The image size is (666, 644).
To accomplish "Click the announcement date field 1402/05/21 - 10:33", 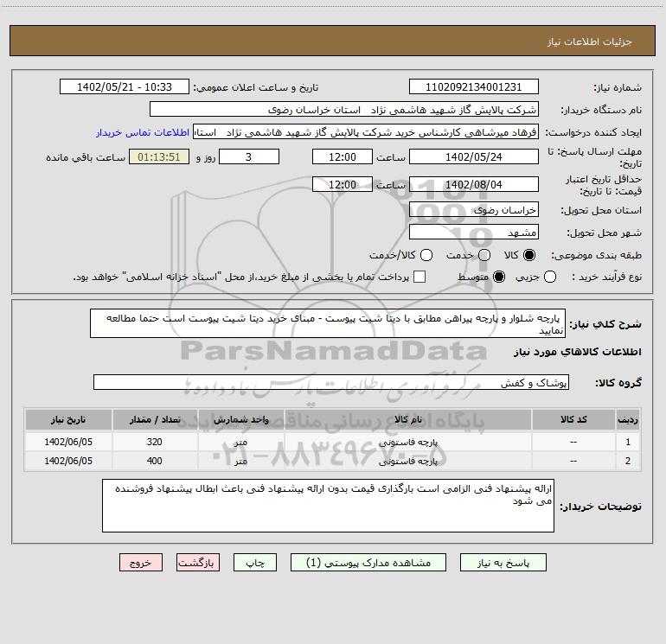I will pos(125,86).
